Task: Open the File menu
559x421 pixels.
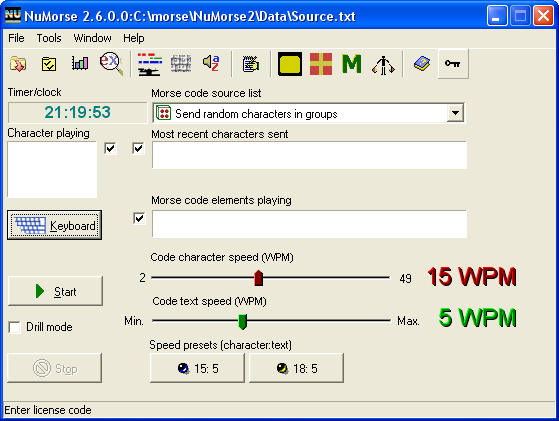Action: 16,38
